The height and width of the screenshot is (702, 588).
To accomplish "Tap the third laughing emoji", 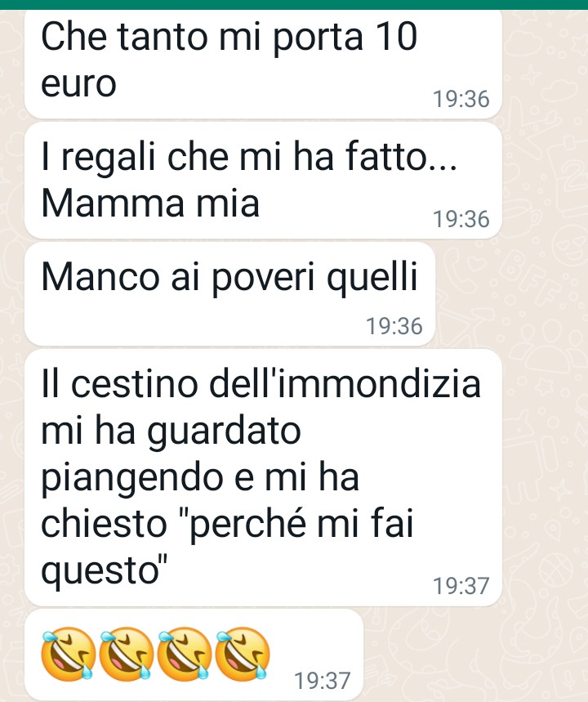I will coord(185,654).
